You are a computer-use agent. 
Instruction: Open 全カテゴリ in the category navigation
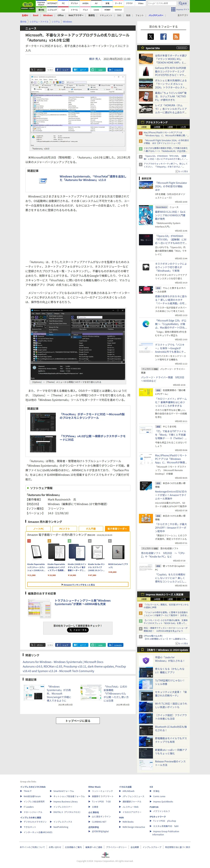[x=183, y=15]
